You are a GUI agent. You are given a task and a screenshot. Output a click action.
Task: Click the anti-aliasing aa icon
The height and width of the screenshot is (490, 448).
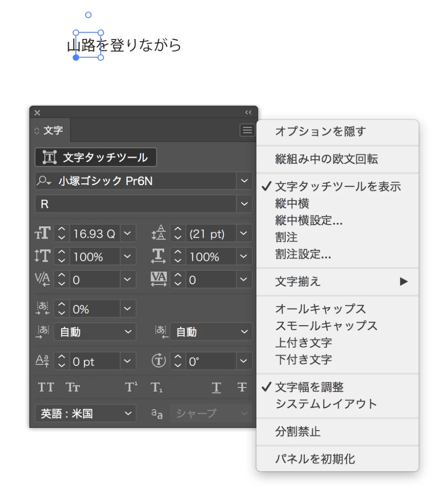point(157,413)
